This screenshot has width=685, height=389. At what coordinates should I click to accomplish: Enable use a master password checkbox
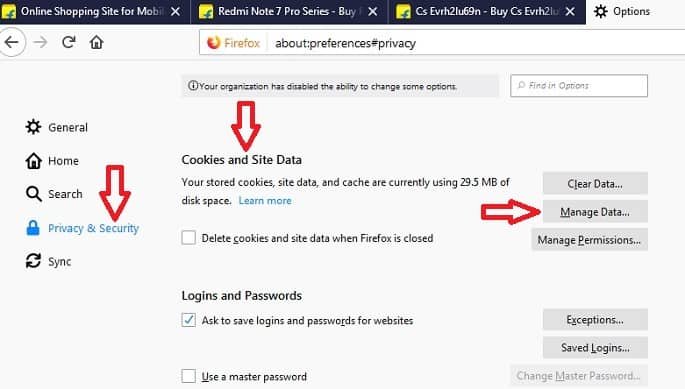point(189,376)
